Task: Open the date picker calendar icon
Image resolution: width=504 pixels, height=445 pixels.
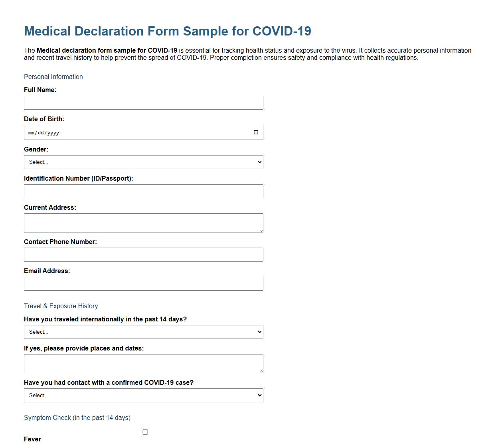Action: 256,132
